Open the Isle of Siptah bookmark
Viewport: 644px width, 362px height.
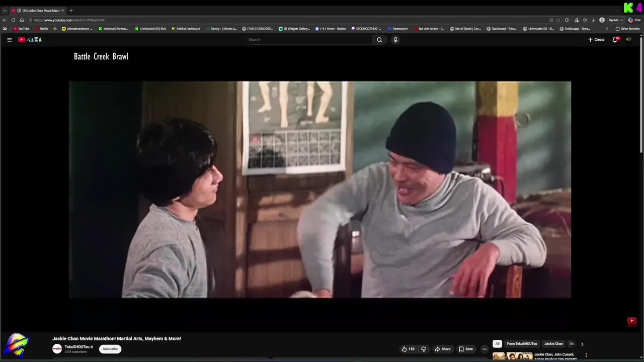465,29
